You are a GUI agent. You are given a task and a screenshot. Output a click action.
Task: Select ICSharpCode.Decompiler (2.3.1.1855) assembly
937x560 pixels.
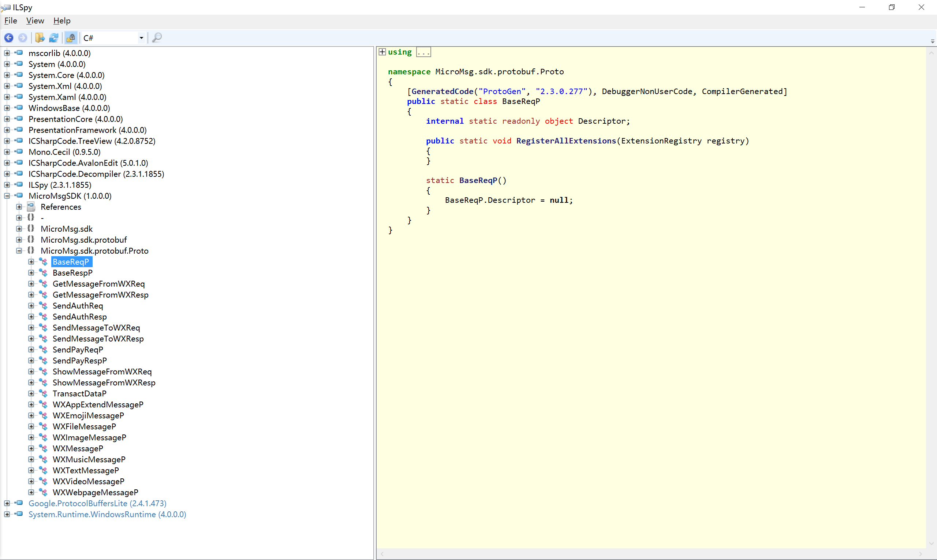click(96, 174)
